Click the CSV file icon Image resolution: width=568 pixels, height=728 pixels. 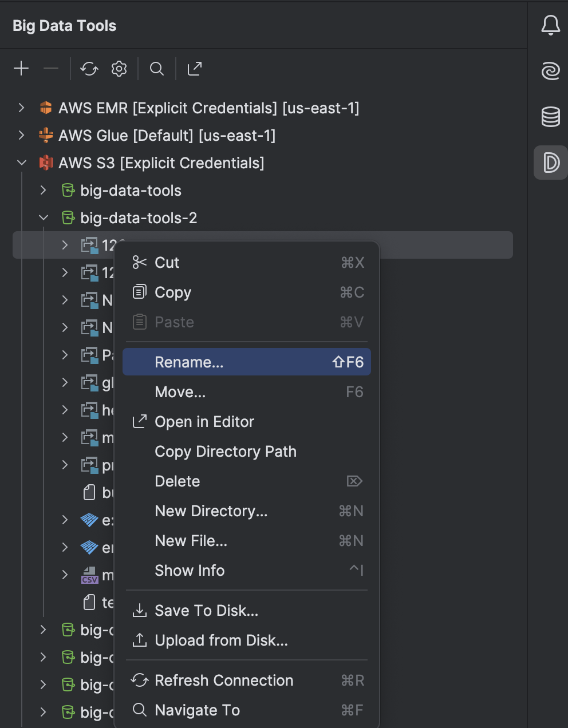pos(90,575)
